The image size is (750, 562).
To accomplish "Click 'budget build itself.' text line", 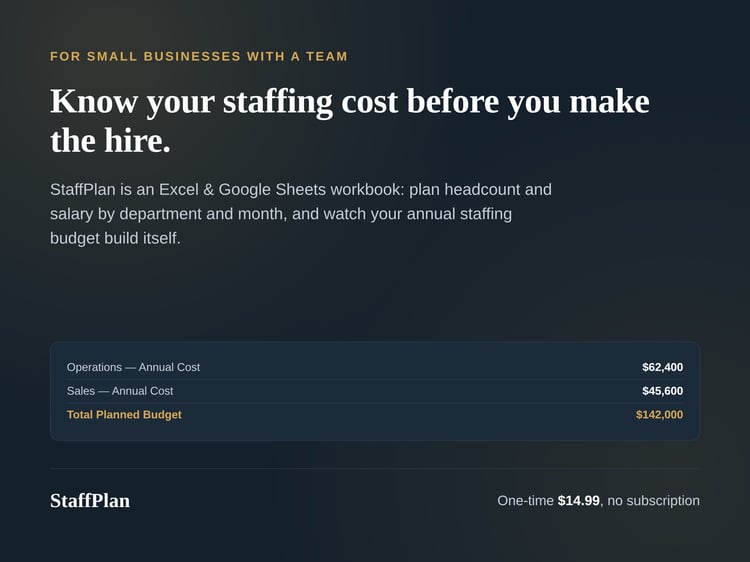I will click(x=115, y=238).
